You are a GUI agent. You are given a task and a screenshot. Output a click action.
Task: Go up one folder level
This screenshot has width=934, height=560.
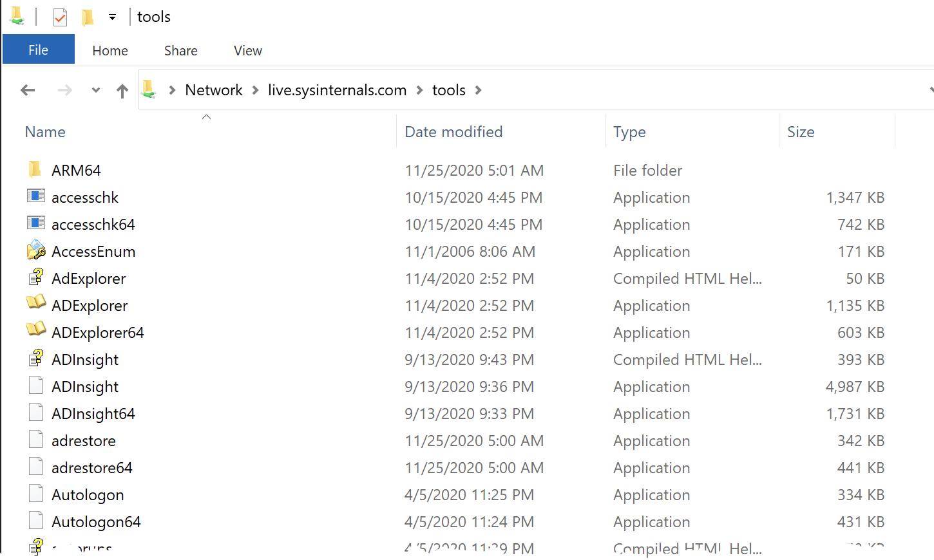pos(122,91)
